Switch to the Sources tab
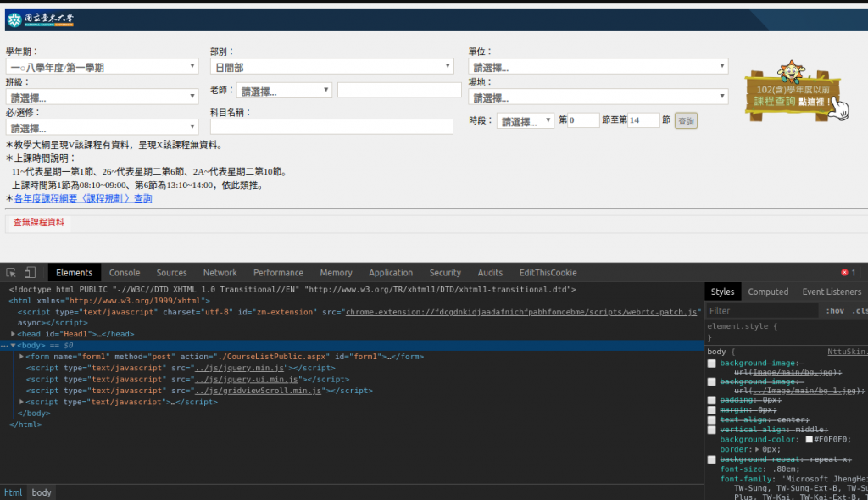The height and width of the screenshot is (500, 868). pos(171,272)
